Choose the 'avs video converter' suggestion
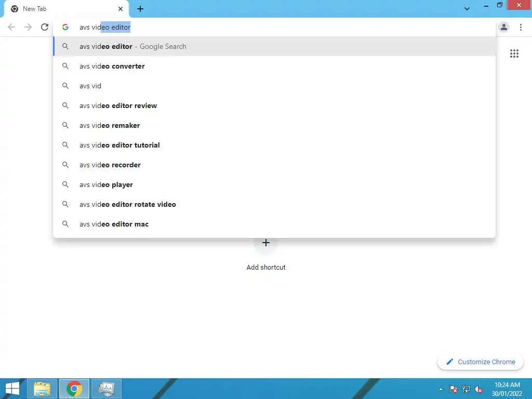 click(x=274, y=66)
